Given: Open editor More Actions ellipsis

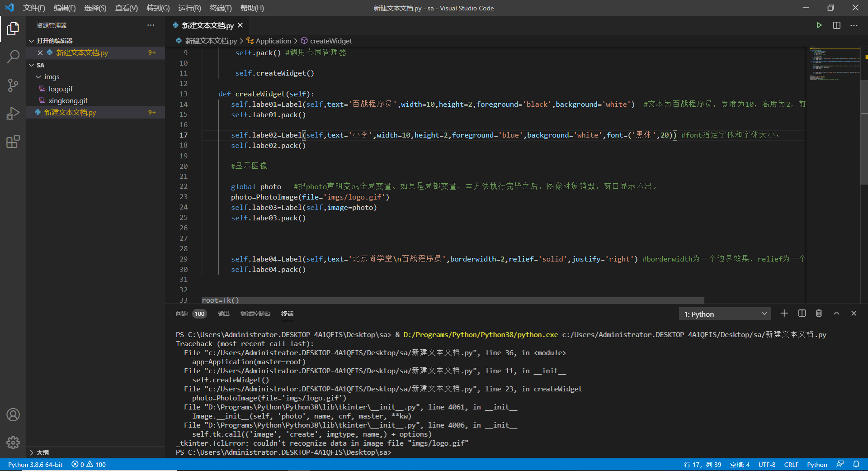Looking at the screenshot, I should pos(854,25).
